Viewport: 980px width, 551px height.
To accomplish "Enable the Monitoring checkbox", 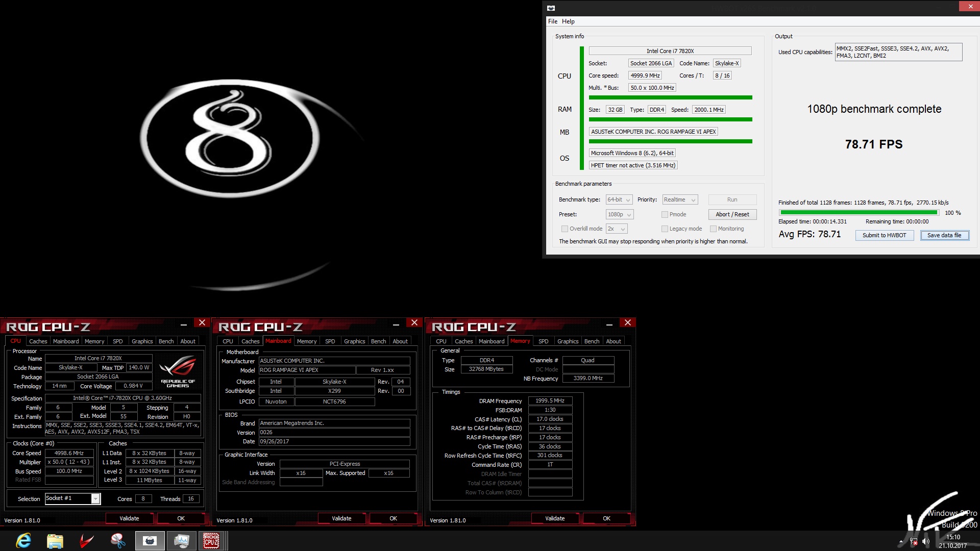I will (713, 229).
